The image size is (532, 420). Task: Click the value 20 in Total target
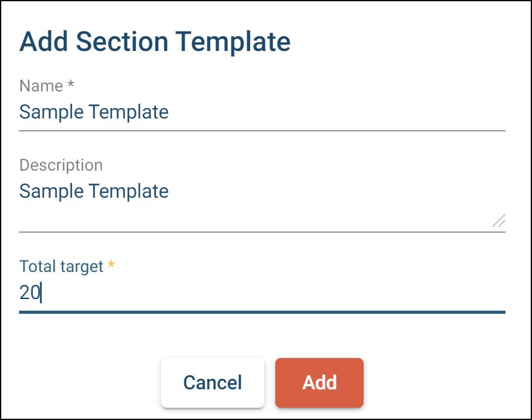point(29,293)
